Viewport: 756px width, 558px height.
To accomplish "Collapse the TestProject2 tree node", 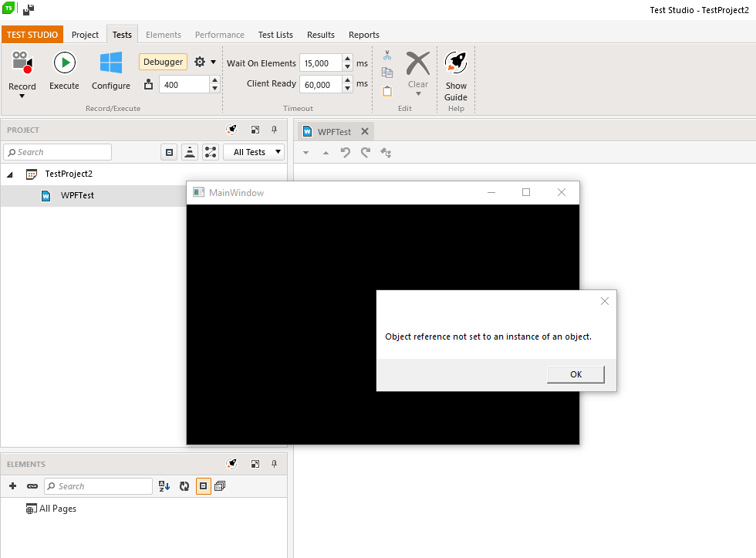I will click(x=9, y=174).
